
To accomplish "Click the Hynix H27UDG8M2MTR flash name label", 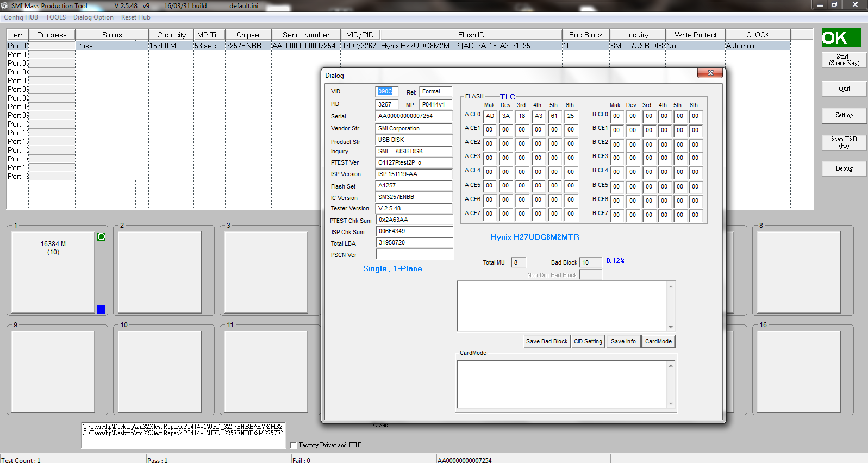I will [535, 237].
